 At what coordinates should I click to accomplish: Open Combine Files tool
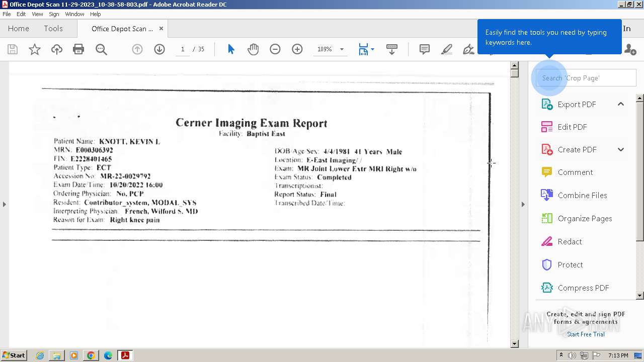[x=582, y=195]
